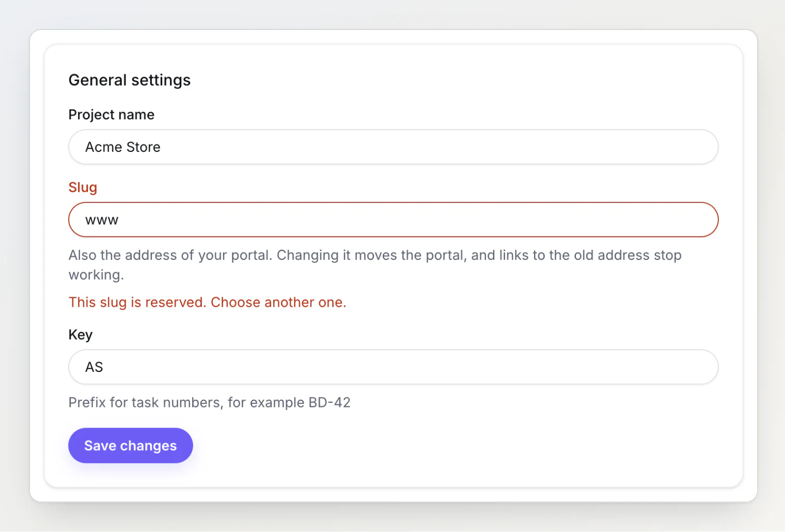Click the "Prefix for task numbers" hint text
This screenshot has height=532, width=785.
[210, 402]
